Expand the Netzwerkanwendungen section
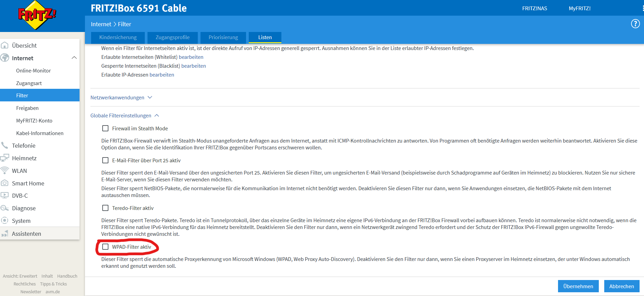644x296 pixels. click(x=121, y=98)
